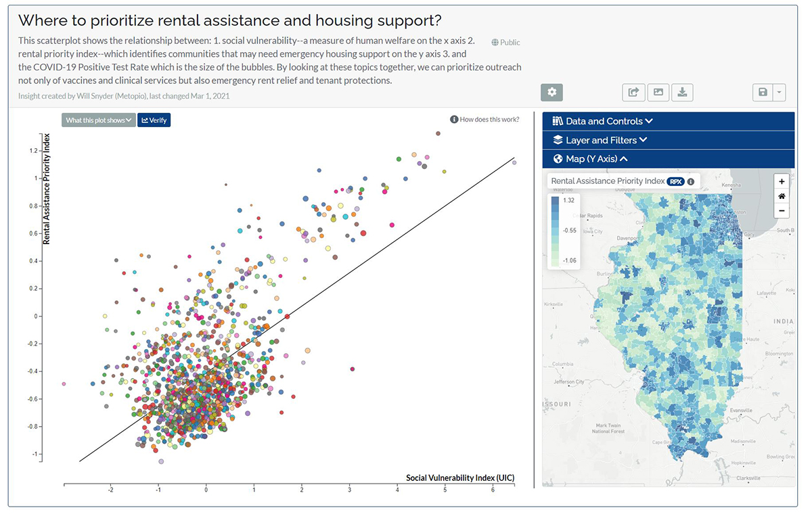Screen dimensions: 812x514
Task: Open the save options dropdown arrow
Action: [780, 93]
